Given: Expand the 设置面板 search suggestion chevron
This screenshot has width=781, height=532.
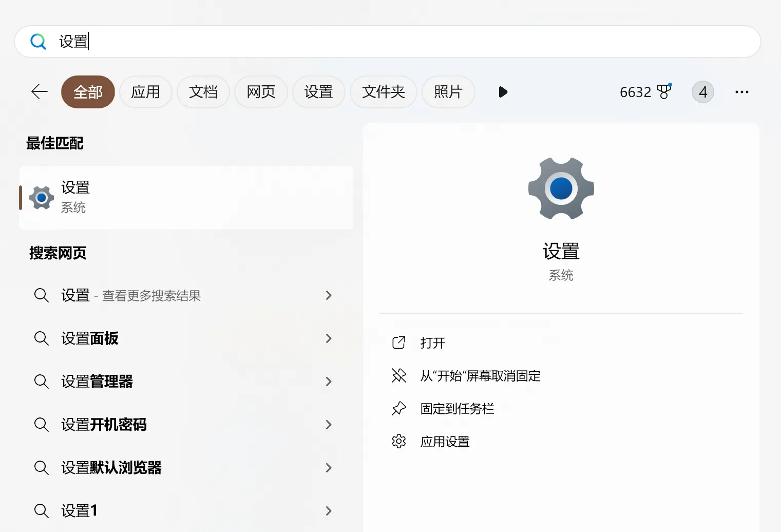Looking at the screenshot, I should point(329,338).
